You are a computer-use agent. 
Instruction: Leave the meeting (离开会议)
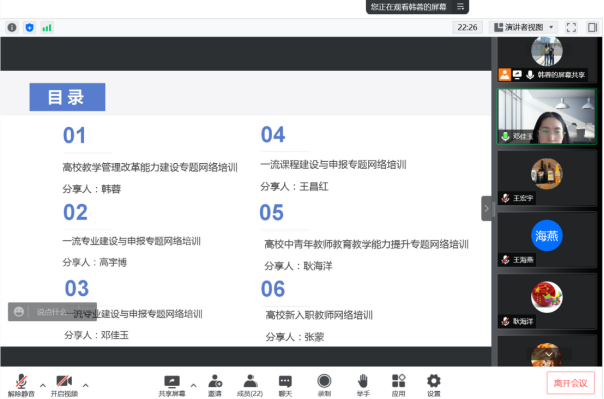(570, 383)
